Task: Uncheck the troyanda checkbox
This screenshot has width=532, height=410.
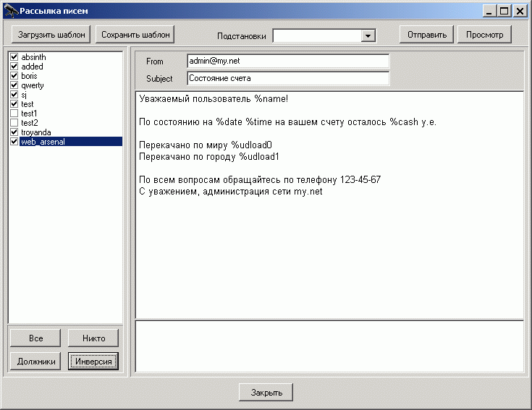Action: click(x=14, y=132)
